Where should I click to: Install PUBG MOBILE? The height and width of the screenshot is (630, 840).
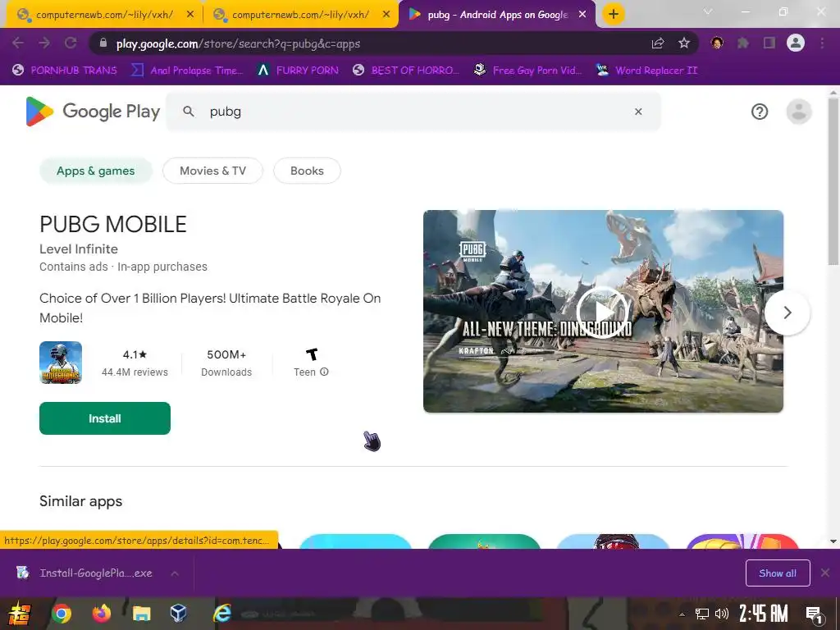tap(105, 418)
